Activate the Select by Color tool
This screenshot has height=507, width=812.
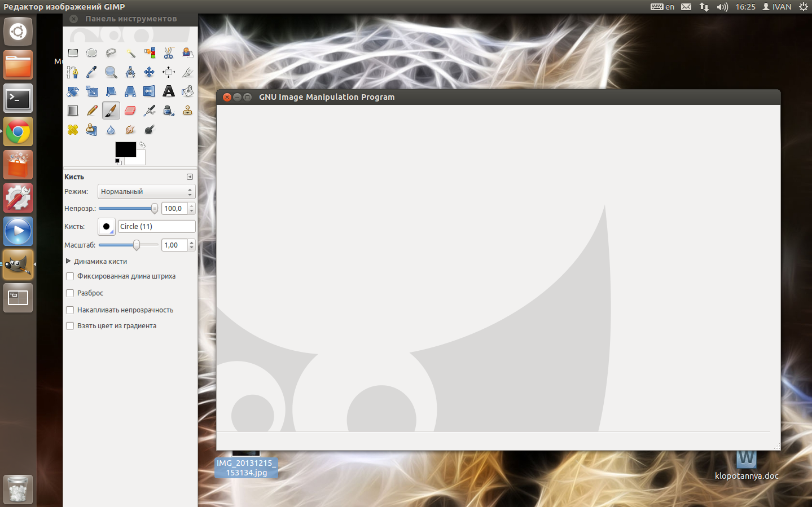(x=150, y=53)
